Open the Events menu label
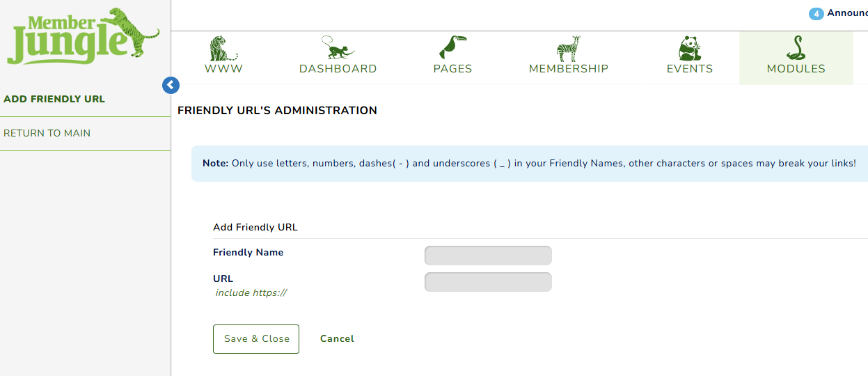 [689, 69]
